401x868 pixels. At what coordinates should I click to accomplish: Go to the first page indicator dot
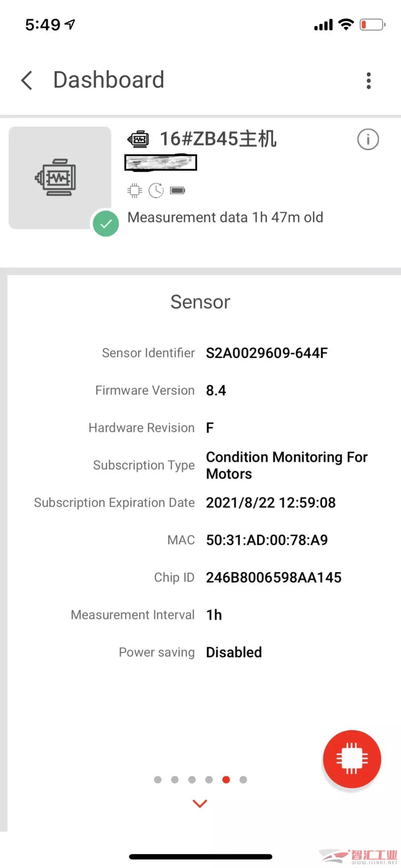158,780
